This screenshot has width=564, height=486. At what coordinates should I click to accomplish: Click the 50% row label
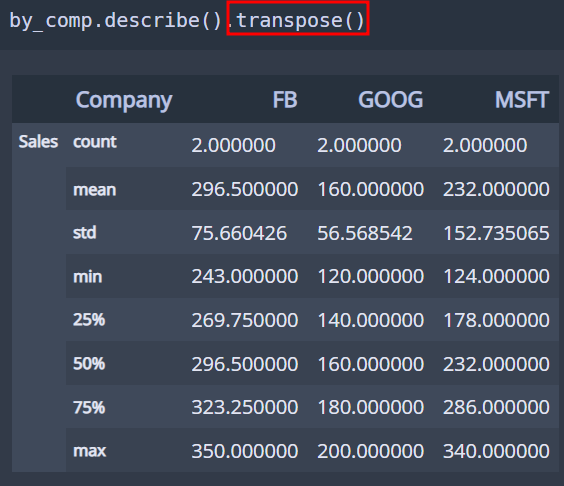pyautogui.click(x=89, y=364)
